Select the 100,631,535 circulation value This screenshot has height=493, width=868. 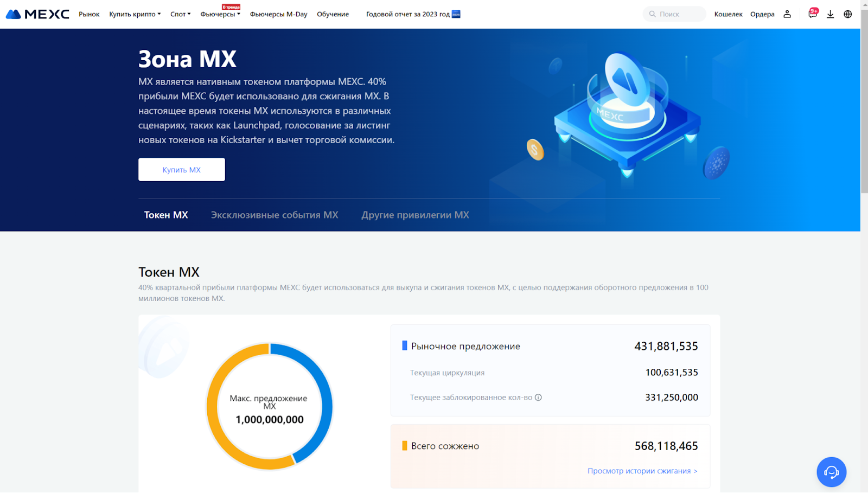[672, 373]
